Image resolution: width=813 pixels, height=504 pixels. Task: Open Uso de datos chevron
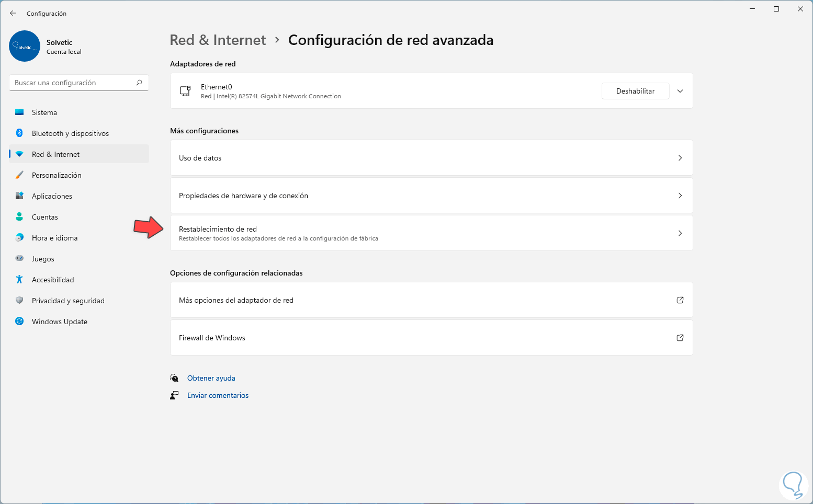(x=680, y=158)
